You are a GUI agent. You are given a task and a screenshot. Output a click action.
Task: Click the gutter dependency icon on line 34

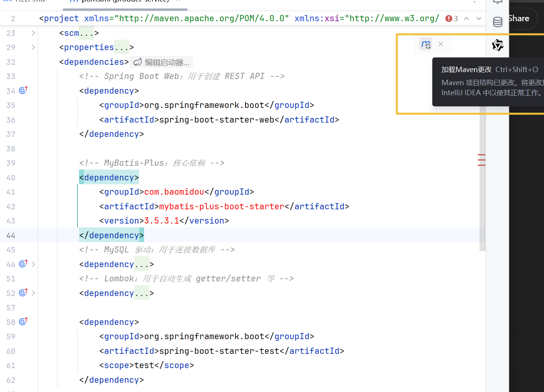(24, 90)
